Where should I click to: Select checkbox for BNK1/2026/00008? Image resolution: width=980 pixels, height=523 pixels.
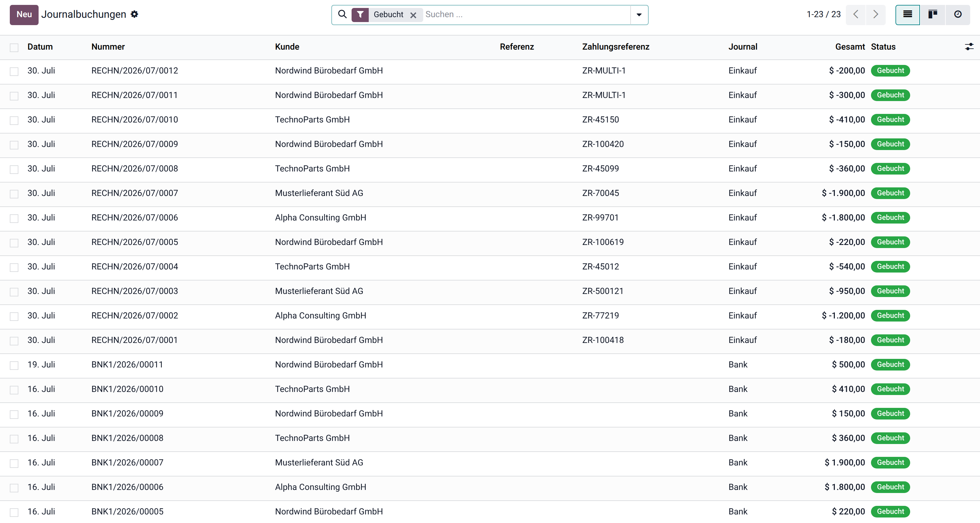pyautogui.click(x=14, y=438)
